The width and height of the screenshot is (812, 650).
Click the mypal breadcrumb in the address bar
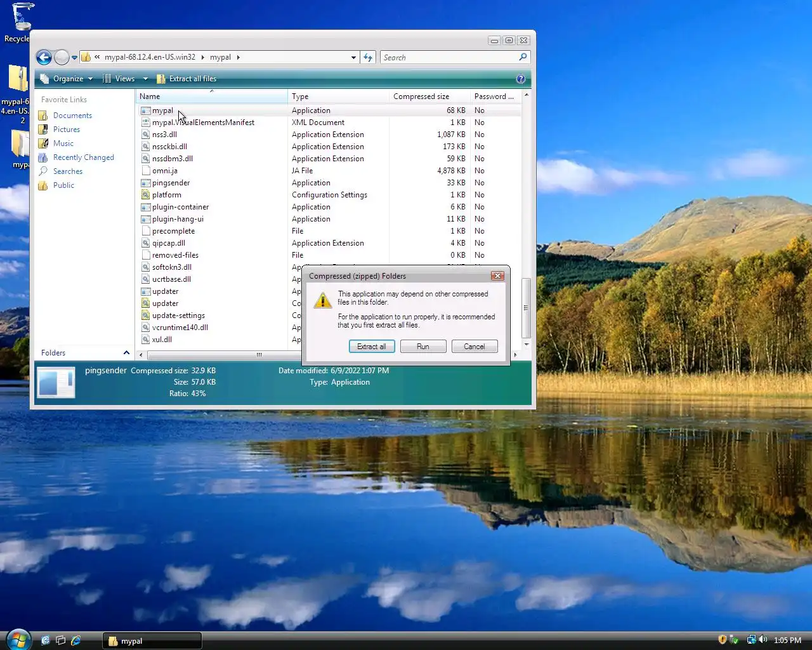tap(221, 57)
